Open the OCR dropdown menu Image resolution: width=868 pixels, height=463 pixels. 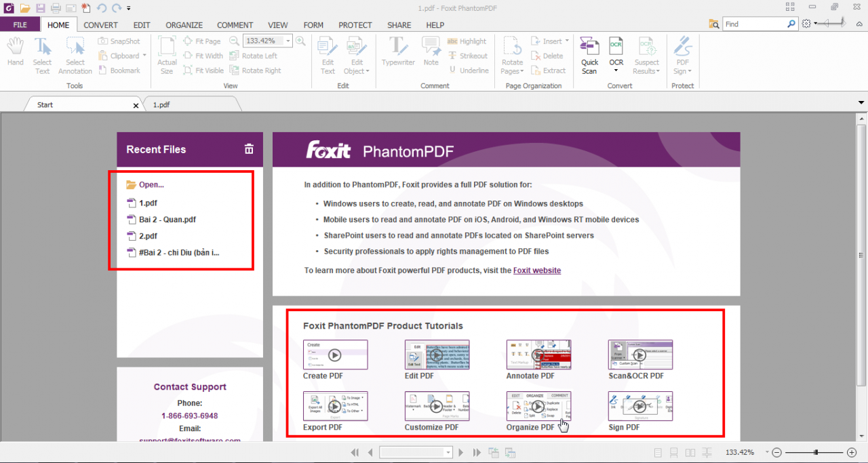(x=616, y=70)
